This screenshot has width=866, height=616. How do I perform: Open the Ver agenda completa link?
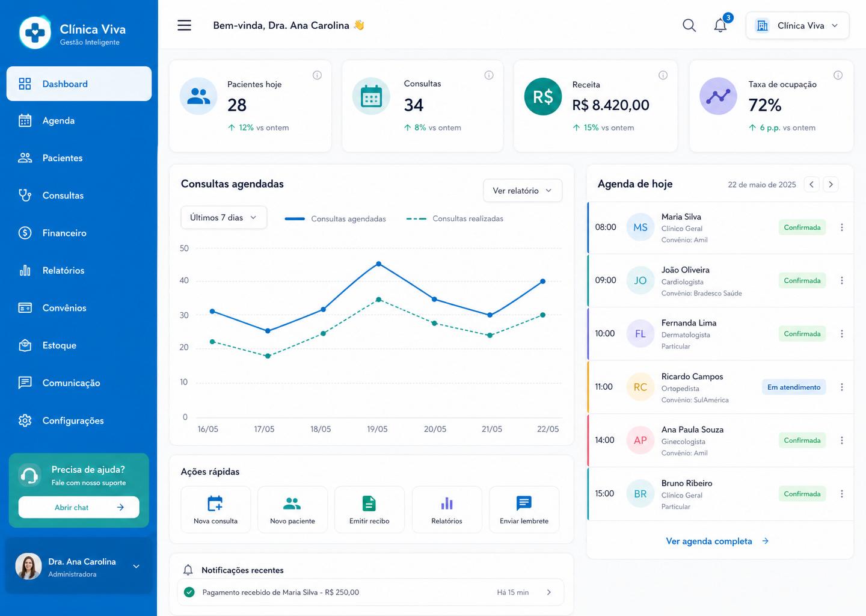[717, 541]
